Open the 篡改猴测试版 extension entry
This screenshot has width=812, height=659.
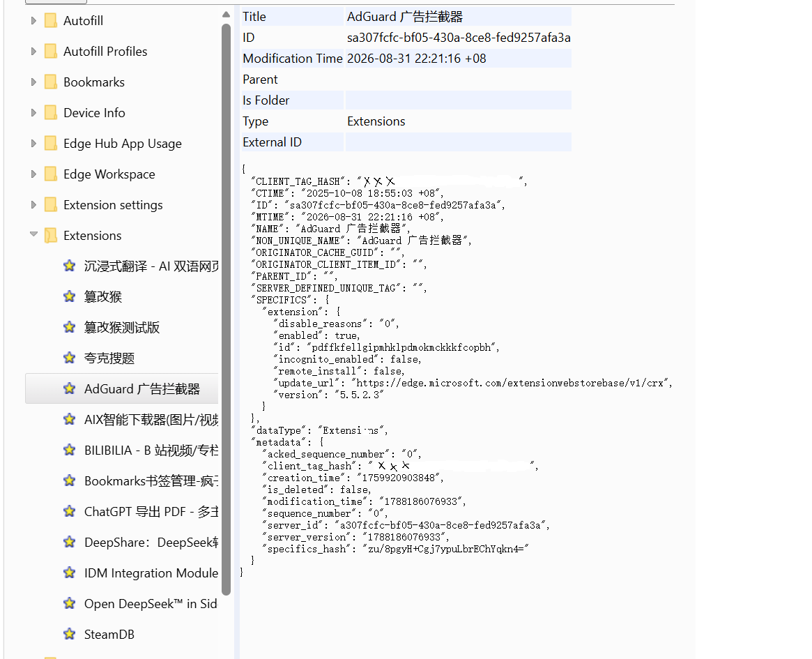(x=122, y=327)
